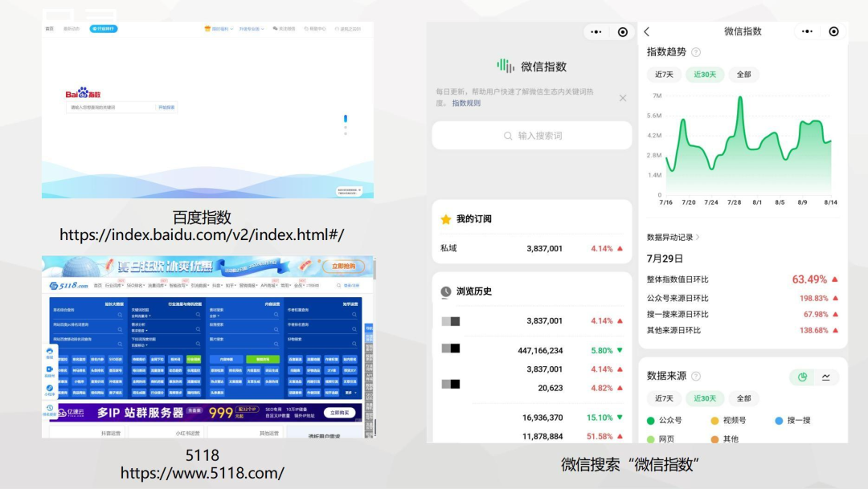Image resolution: width=868 pixels, height=489 pixels.
Task: Open the 指数规则 link
Action: click(466, 104)
